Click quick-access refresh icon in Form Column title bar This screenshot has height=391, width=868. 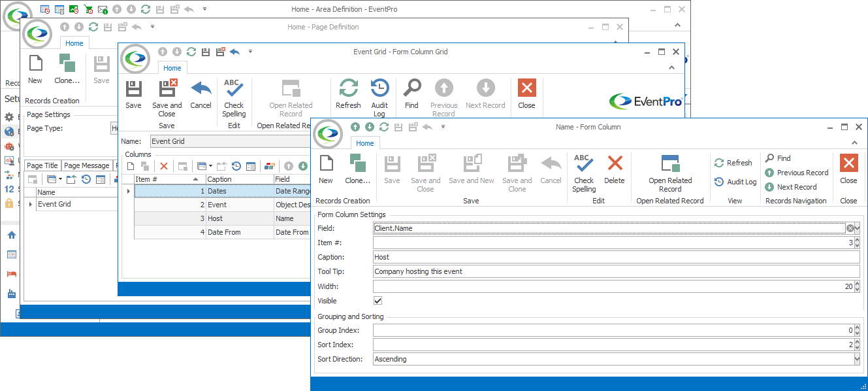click(x=383, y=127)
